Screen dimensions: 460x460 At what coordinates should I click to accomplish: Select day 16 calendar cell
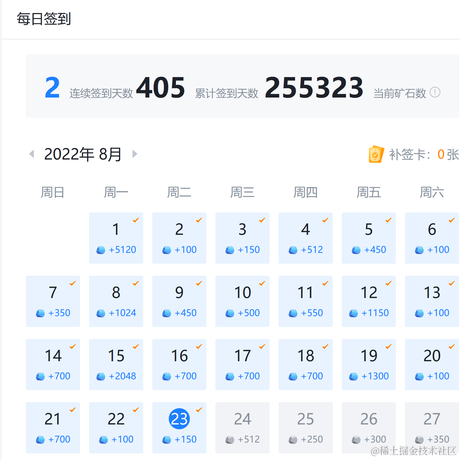pyautogui.click(x=179, y=364)
